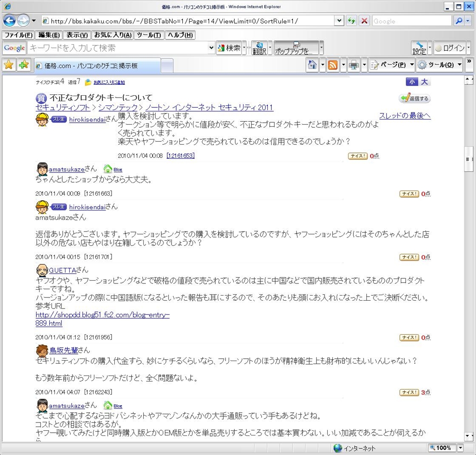Click the orange RSS feeds icon

(333, 65)
